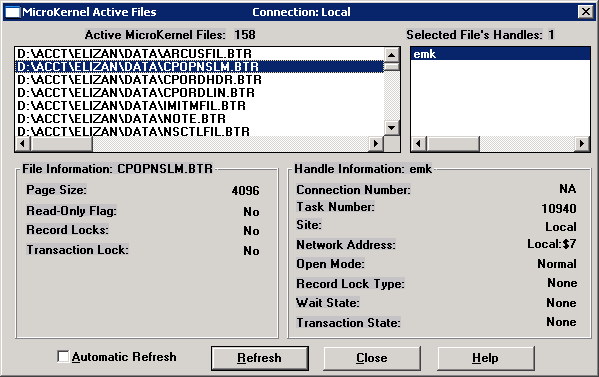599x377 pixels.
Task: Select CPORDLIN.BTR in the file list
Action: [x=199, y=93]
